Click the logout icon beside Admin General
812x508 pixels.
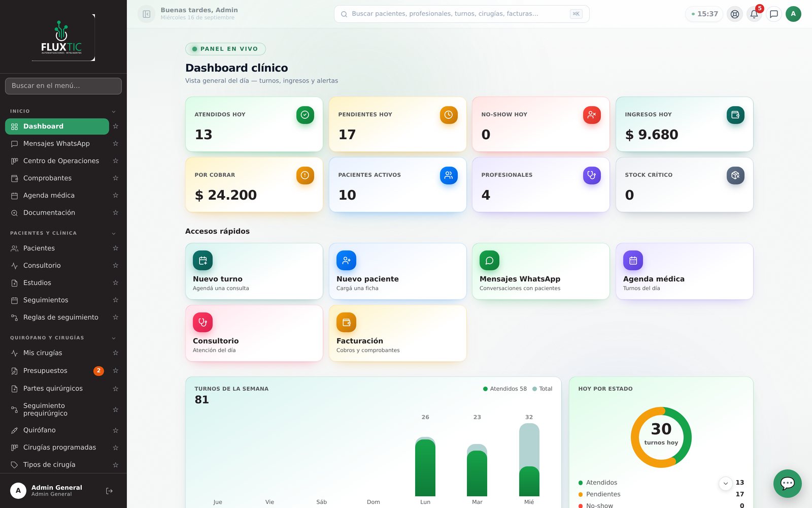click(x=109, y=491)
